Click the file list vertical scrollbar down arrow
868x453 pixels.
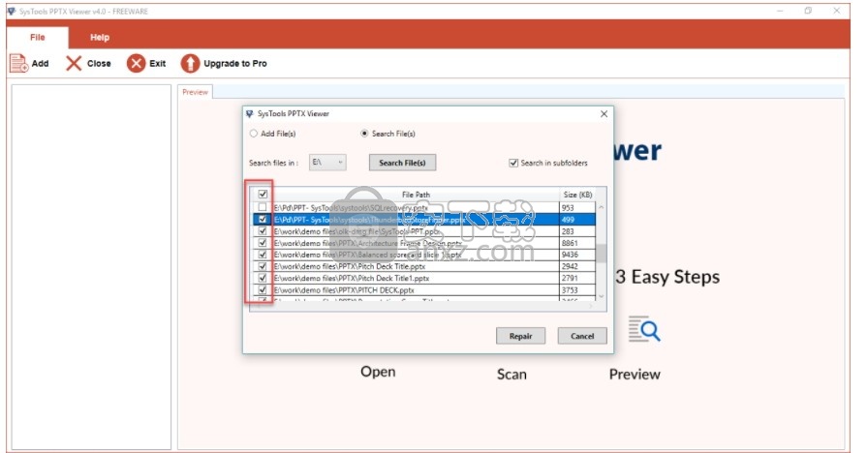pyautogui.click(x=601, y=296)
